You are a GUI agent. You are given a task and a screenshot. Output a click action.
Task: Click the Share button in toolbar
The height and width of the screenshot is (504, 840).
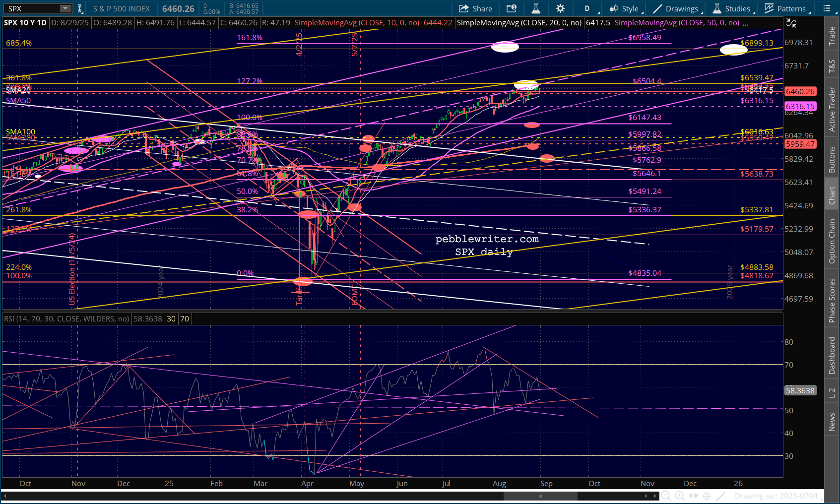click(475, 8)
